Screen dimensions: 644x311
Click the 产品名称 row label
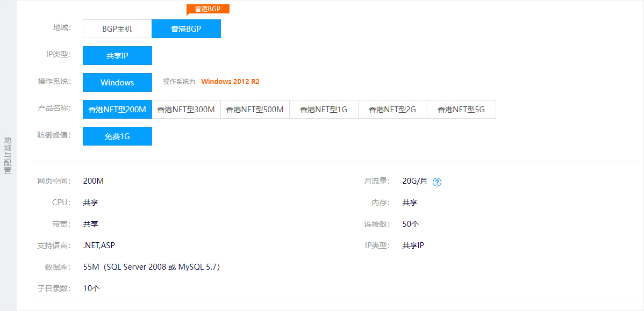[x=54, y=109]
